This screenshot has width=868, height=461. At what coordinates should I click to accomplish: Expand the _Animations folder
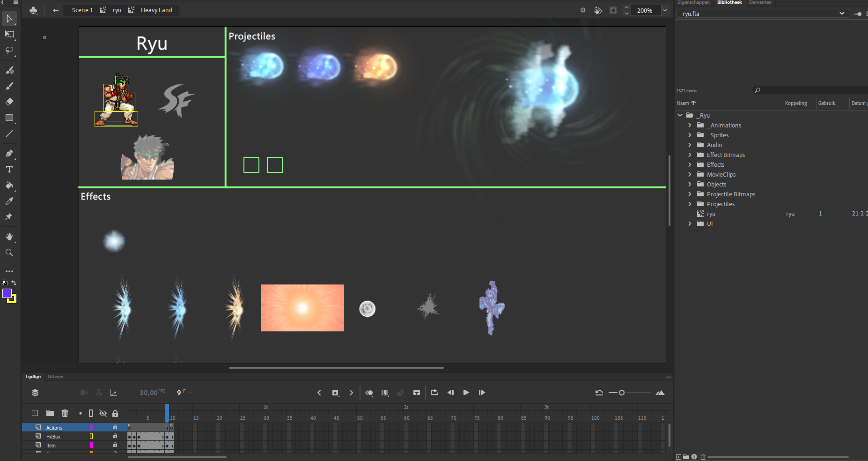coord(690,125)
